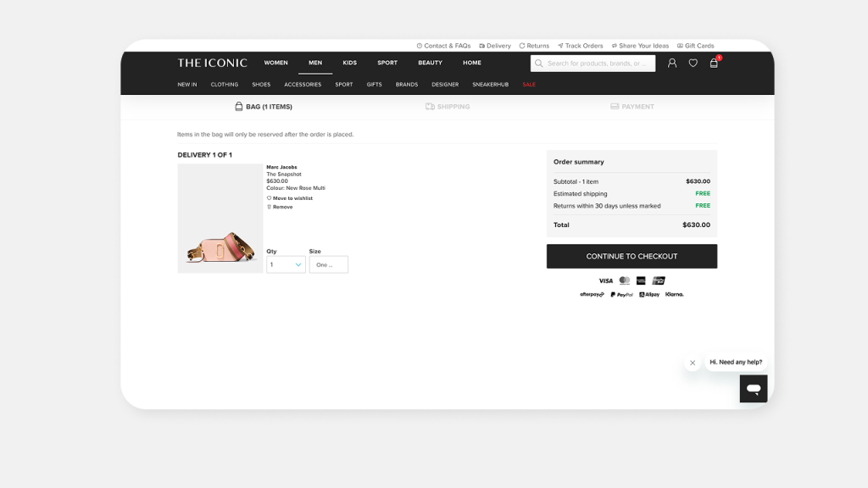Open the HOME section

tap(471, 63)
